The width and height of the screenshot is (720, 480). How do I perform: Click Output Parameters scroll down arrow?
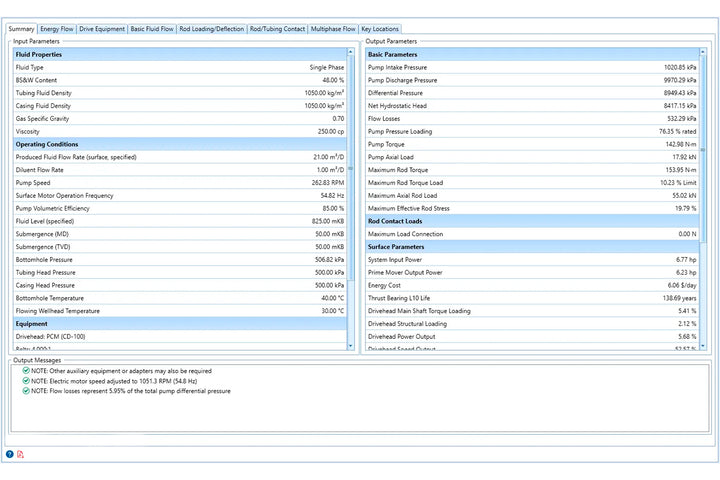coord(703,346)
